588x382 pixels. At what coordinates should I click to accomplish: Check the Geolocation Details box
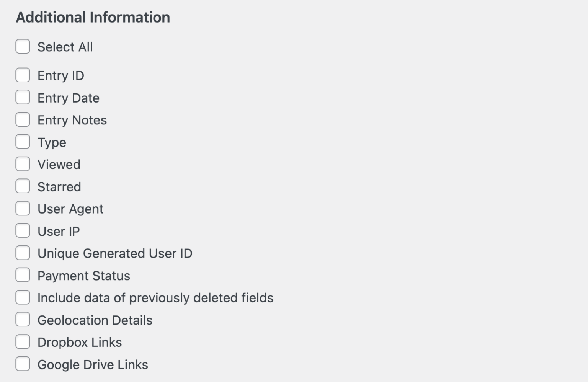[x=23, y=319]
